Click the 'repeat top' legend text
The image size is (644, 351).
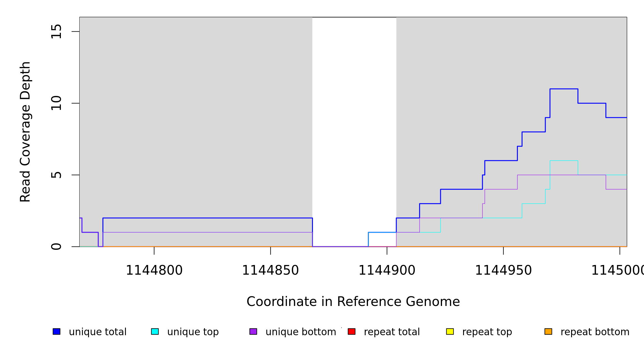pos(487,332)
